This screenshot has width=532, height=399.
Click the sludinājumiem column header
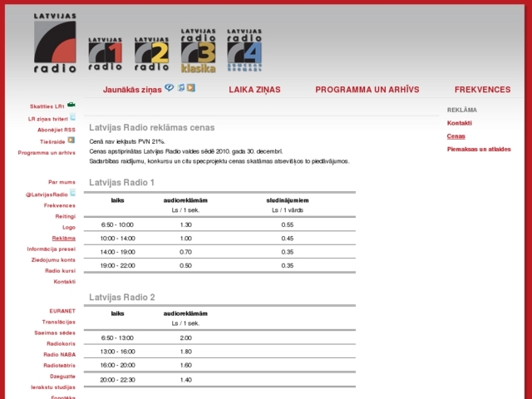288,200
